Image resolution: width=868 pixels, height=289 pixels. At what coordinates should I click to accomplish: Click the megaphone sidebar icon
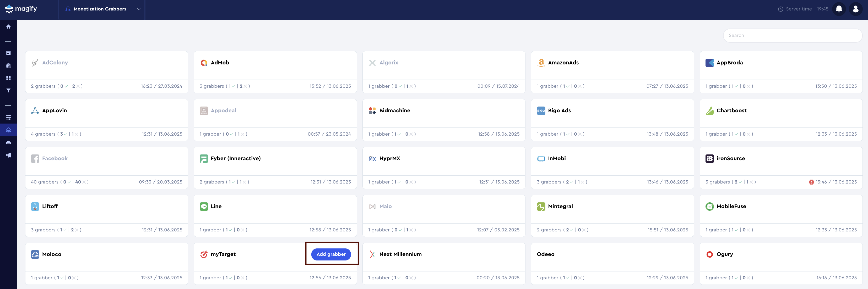pos(8,155)
